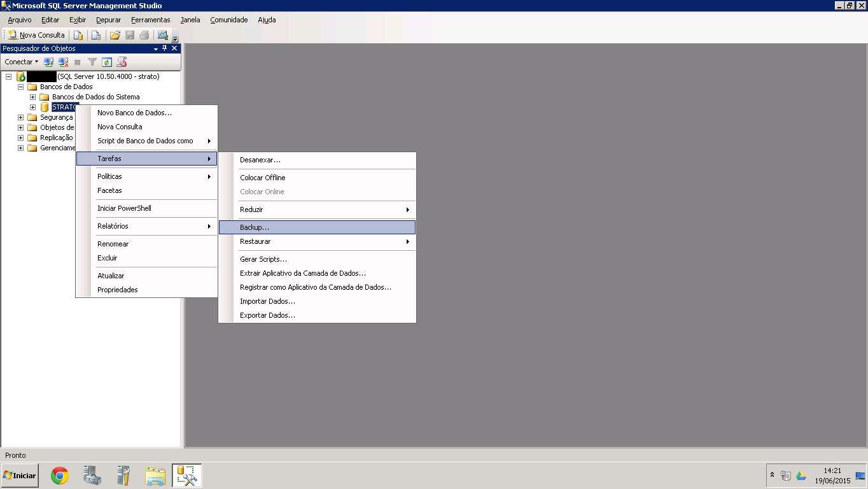Collapse the Bancos de Dados node
This screenshot has width=868, height=489.
(x=21, y=87)
